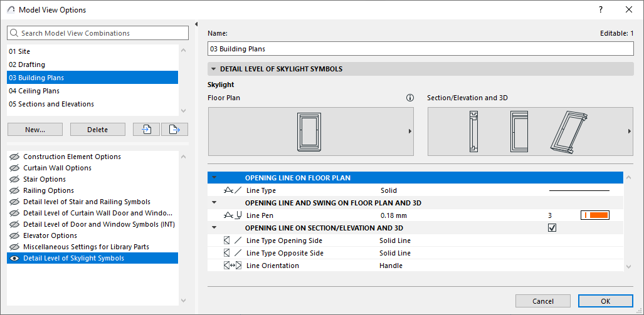Uncheck Opening Line on Section/Elevation and 3D checkbox
The image size is (644, 315).
pyautogui.click(x=552, y=228)
